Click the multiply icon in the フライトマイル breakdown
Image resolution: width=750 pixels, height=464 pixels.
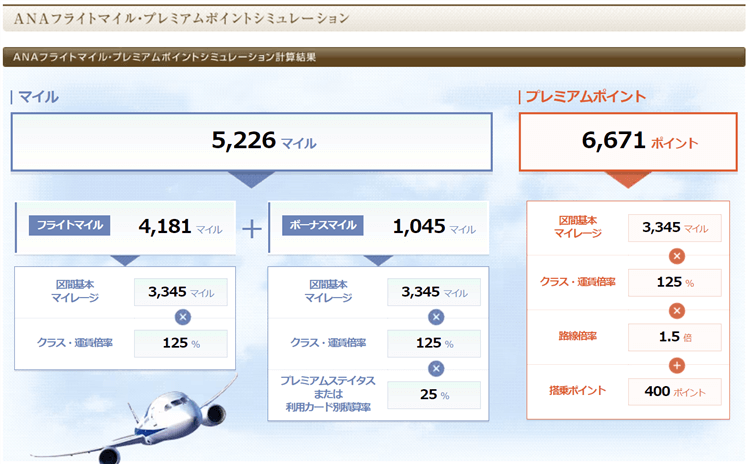pos(182,317)
